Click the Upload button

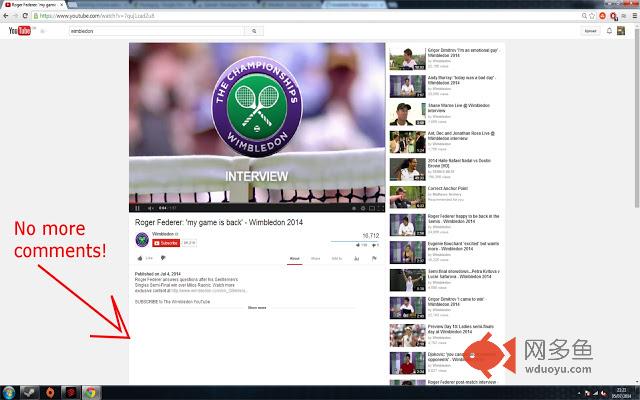pyautogui.click(x=590, y=31)
